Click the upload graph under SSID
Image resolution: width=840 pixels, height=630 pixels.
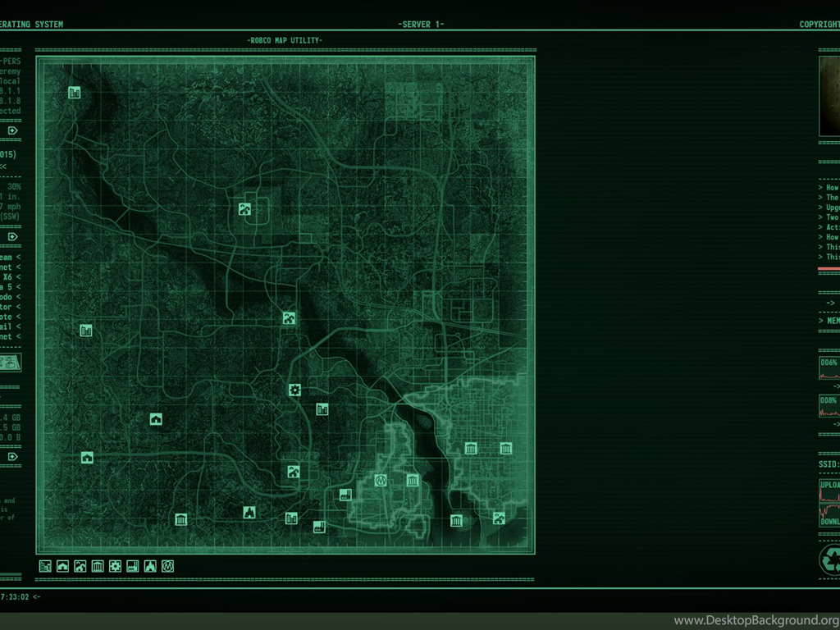(829, 491)
